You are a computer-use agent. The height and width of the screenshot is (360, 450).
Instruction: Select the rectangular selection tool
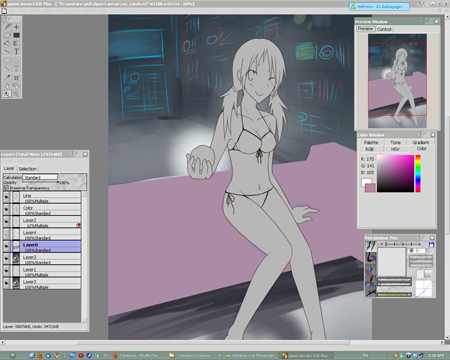[x=7, y=61]
